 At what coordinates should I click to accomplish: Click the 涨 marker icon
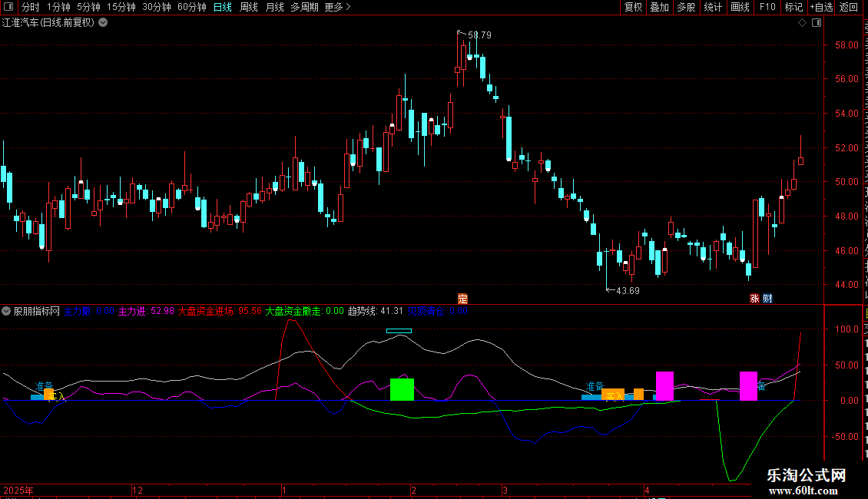coord(754,298)
